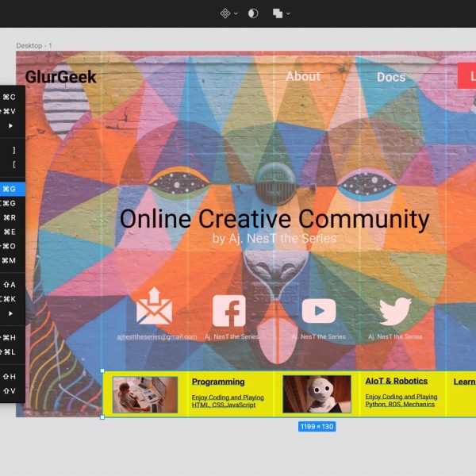Select the Online Creative Community heading
This screenshot has height=476, width=476.
coord(274,219)
